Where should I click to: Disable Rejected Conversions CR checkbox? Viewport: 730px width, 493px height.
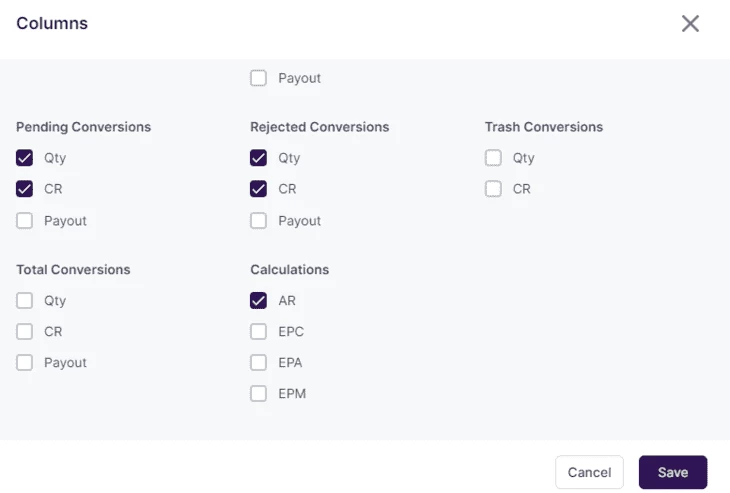(x=258, y=189)
